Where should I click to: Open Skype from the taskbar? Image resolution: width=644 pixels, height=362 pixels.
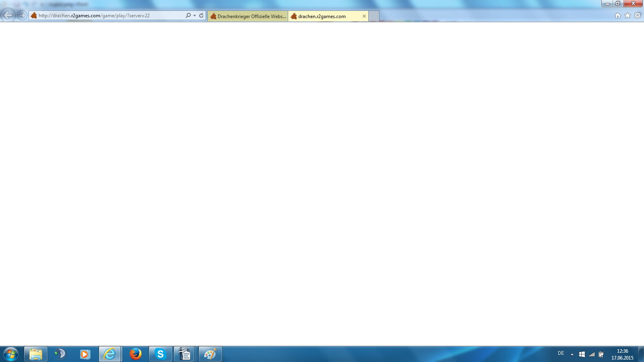point(161,354)
